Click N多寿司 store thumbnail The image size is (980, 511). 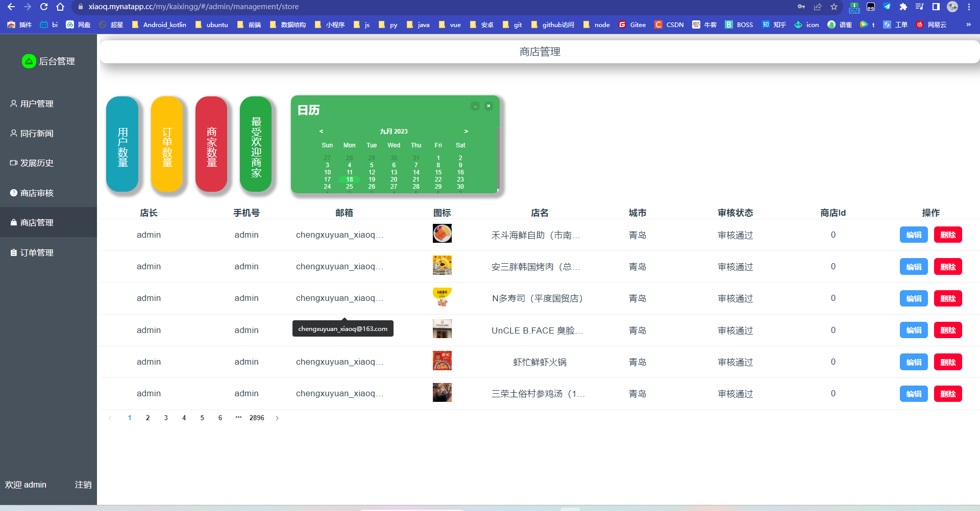442,297
